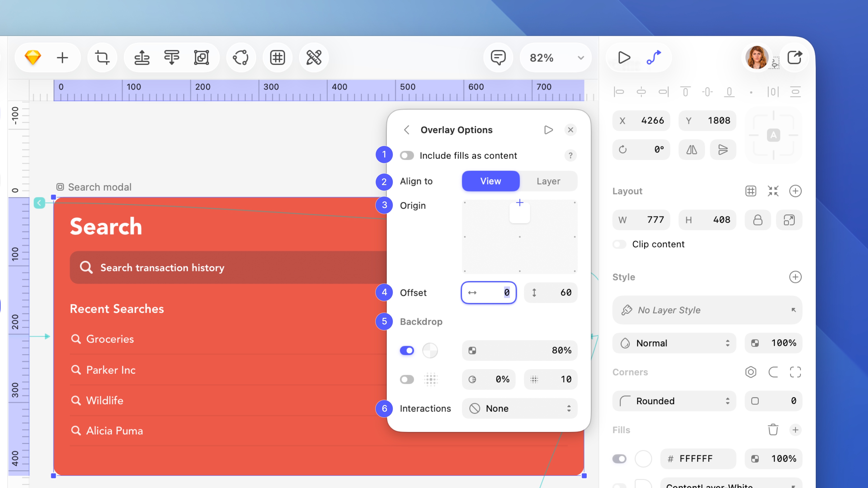Edit the X position field 4266
868x488 pixels.
click(x=641, y=121)
